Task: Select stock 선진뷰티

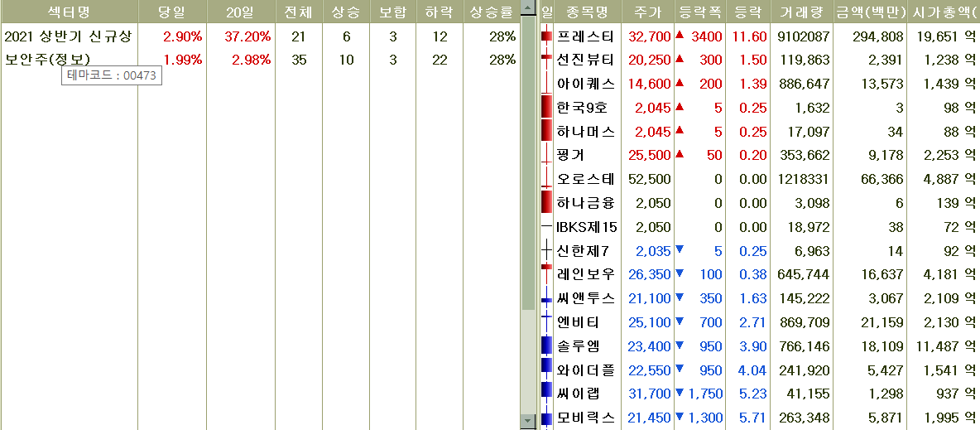Action: click(x=586, y=60)
